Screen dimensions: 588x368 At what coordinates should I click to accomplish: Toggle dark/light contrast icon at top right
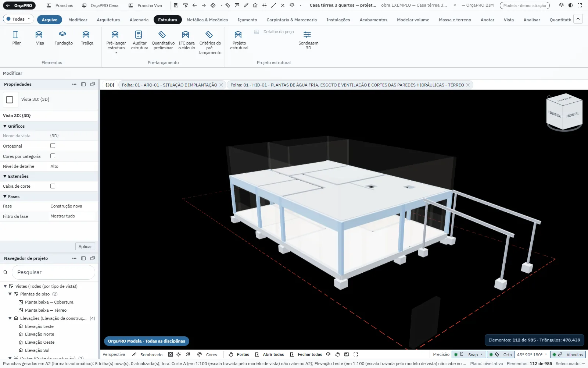570,6
